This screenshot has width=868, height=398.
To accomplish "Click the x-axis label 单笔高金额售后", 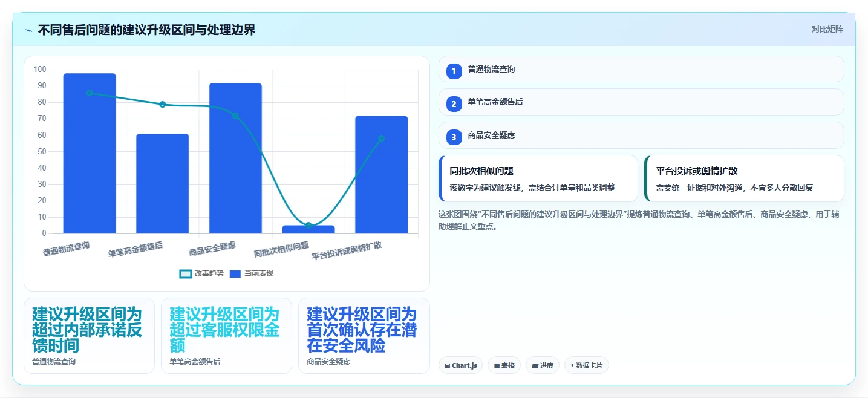I will 136,249.
